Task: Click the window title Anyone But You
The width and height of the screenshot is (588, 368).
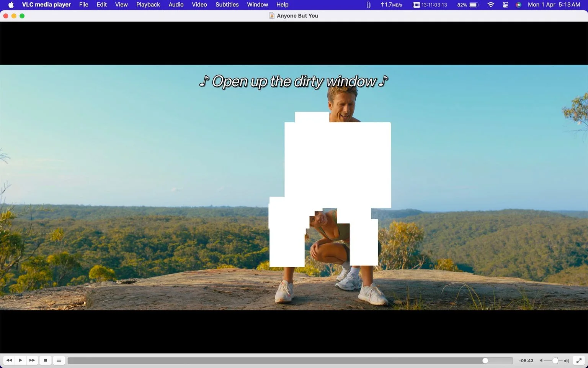Action: 297,16
